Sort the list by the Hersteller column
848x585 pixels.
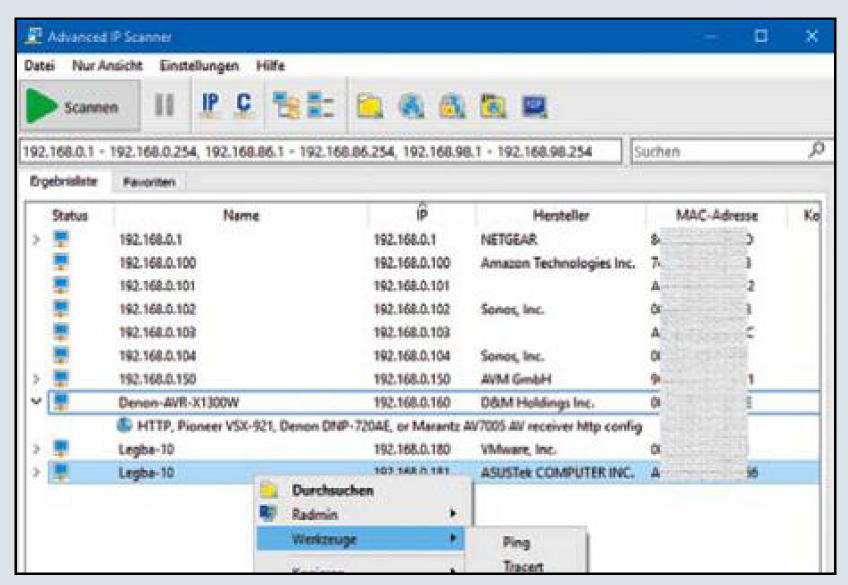click(561, 216)
